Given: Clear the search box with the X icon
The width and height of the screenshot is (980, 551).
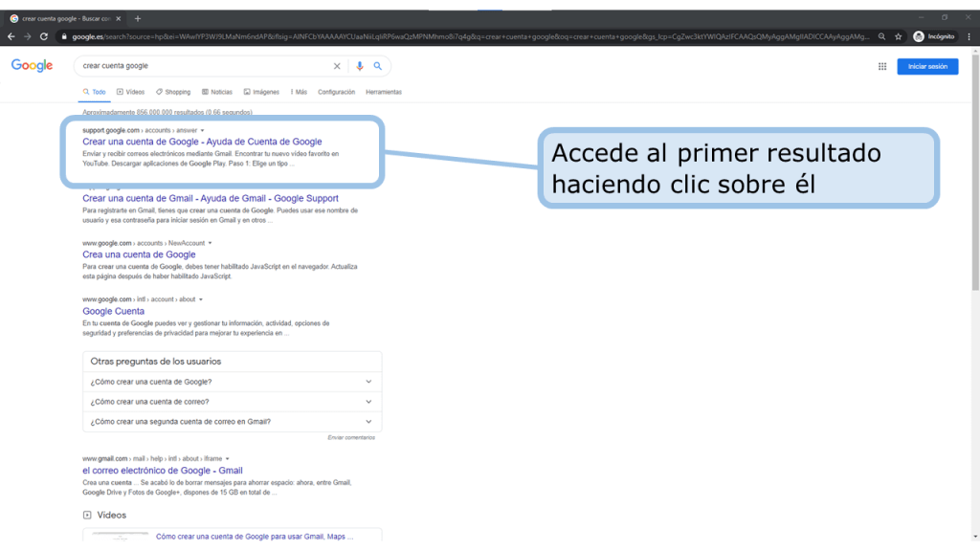Looking at the screenshot, I should [x=337, y=66].
